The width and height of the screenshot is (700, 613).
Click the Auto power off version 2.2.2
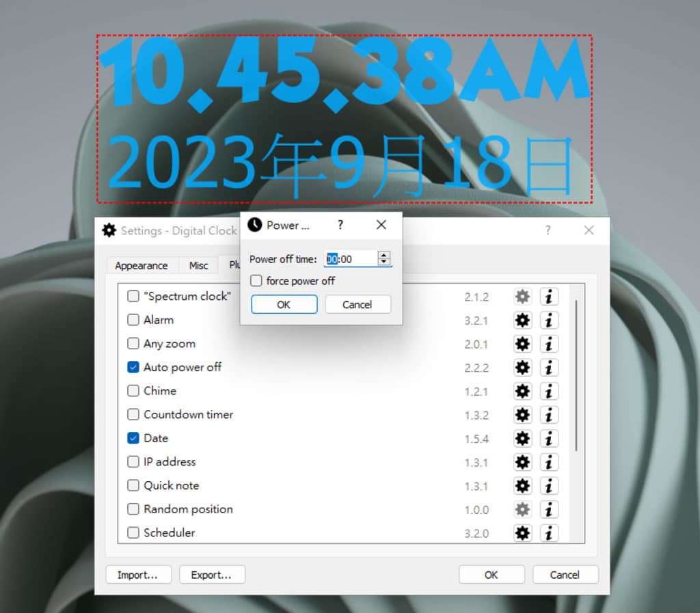click(476, 368)
